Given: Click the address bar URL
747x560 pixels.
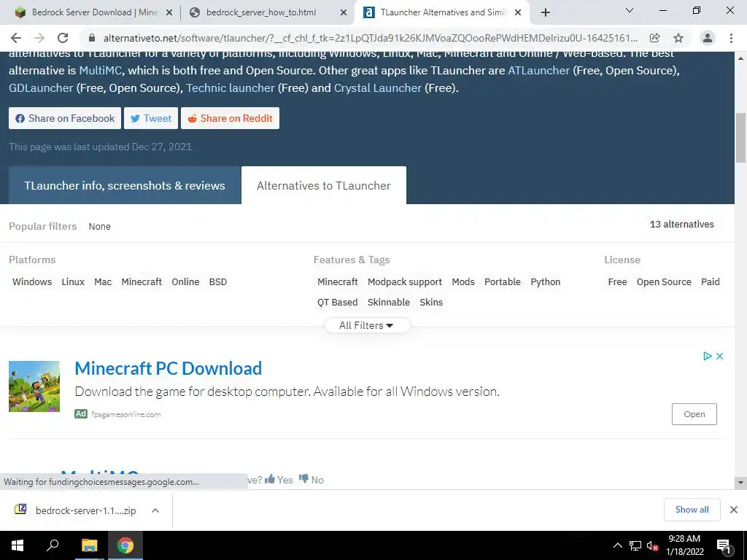Looking at the screenshot, I should (370, 38).
